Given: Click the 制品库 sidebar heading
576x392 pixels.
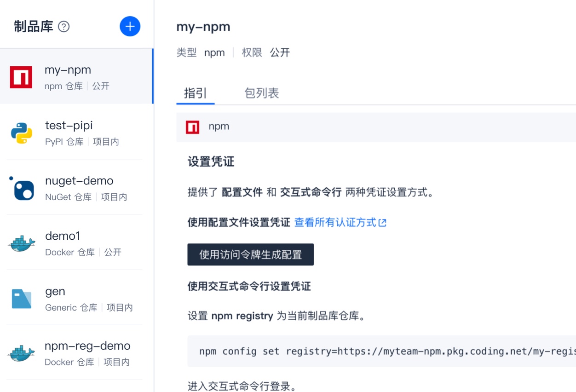Looking at the screenshot, I should coord(34,27).
